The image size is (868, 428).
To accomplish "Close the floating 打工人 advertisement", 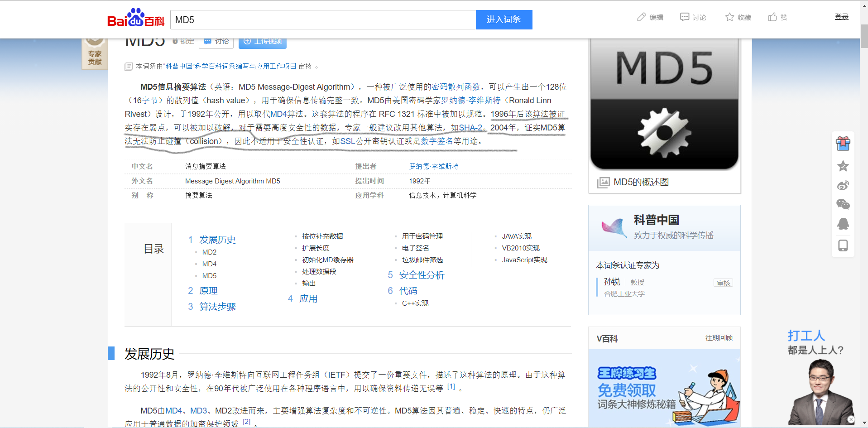I will click(x=851, y=419).
